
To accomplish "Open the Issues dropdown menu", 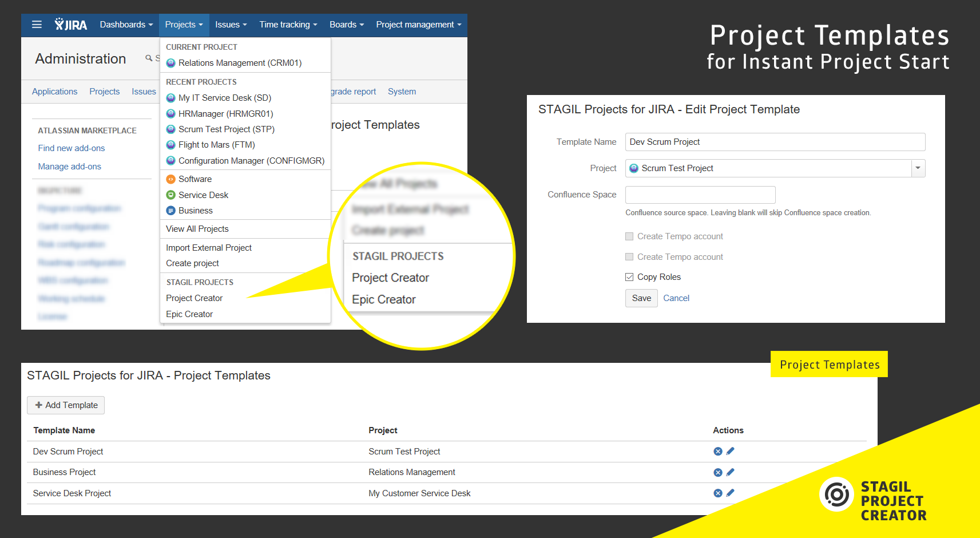I will [x=231, y=25].
